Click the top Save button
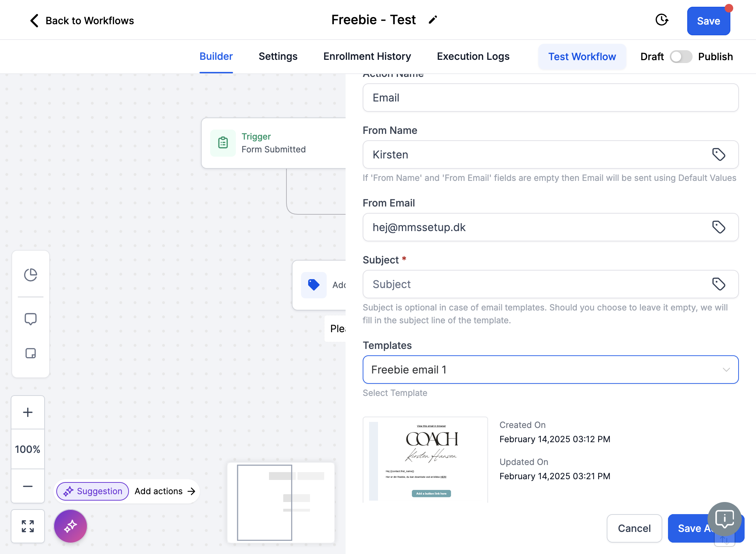 tap(709, 21)
